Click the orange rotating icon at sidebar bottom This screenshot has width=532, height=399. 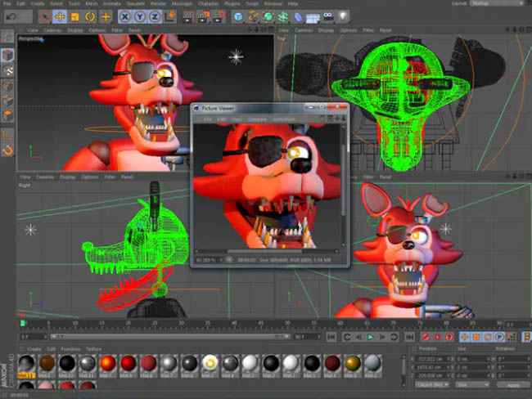tap(7, 150)
